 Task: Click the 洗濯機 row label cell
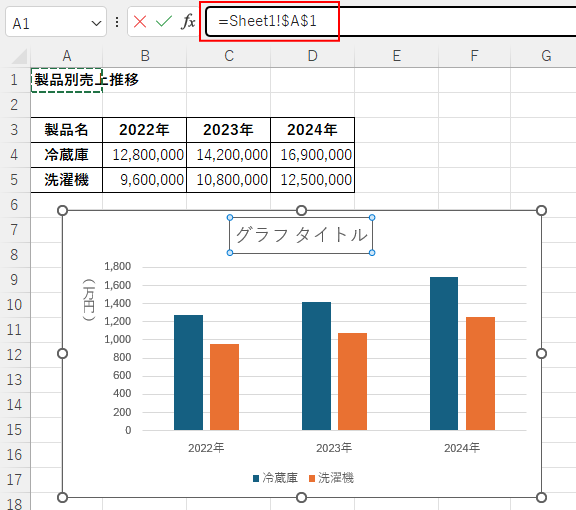66,180
